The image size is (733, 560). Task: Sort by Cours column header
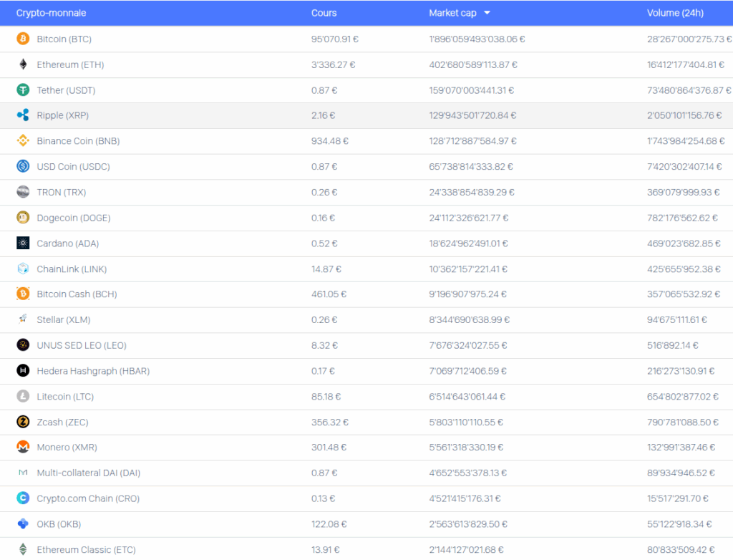(x=324, y=13)
